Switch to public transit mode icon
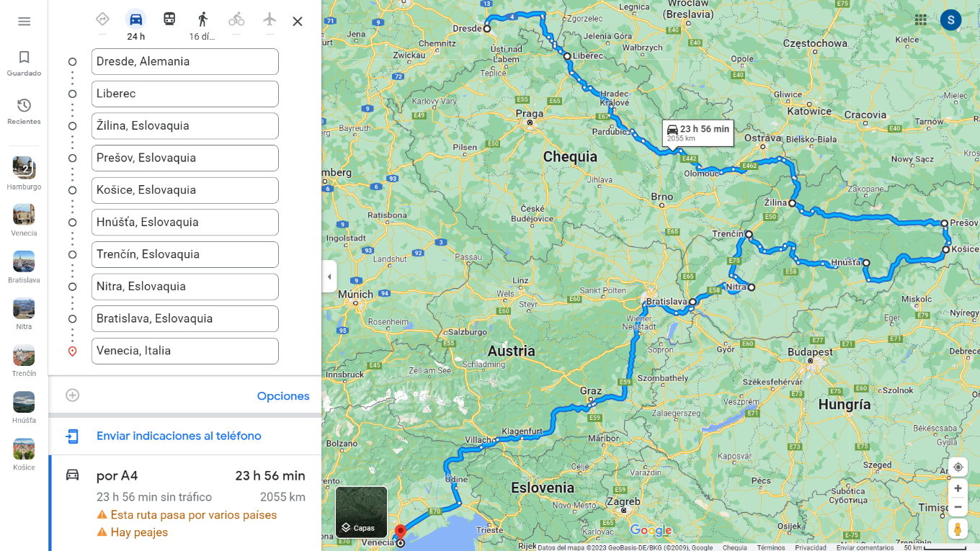 pyautogui.click(x=169, y=19)
